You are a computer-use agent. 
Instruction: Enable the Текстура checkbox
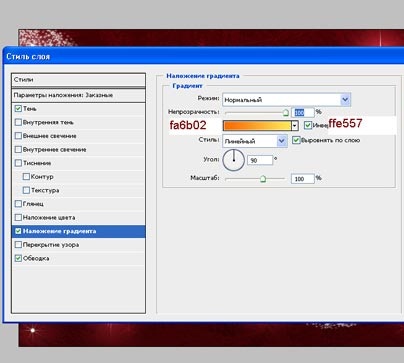[x=26, y=190]
